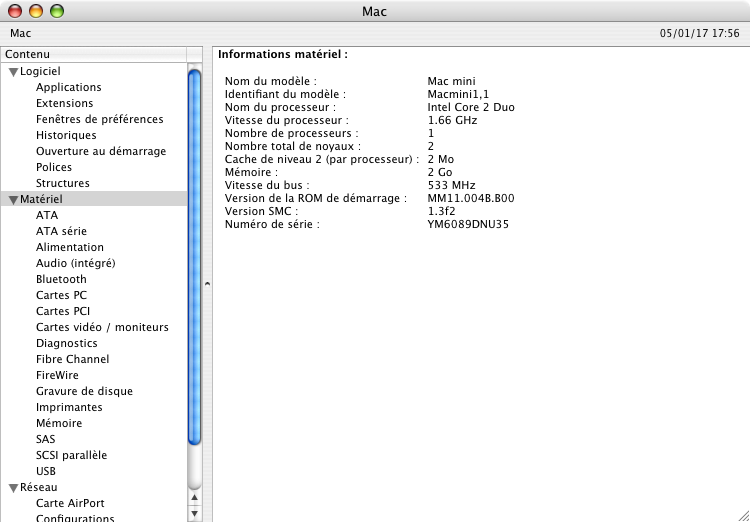Click the Informations matériel heading
The width and height of the screenshot is (750, 522).
[x=283, y=55]
